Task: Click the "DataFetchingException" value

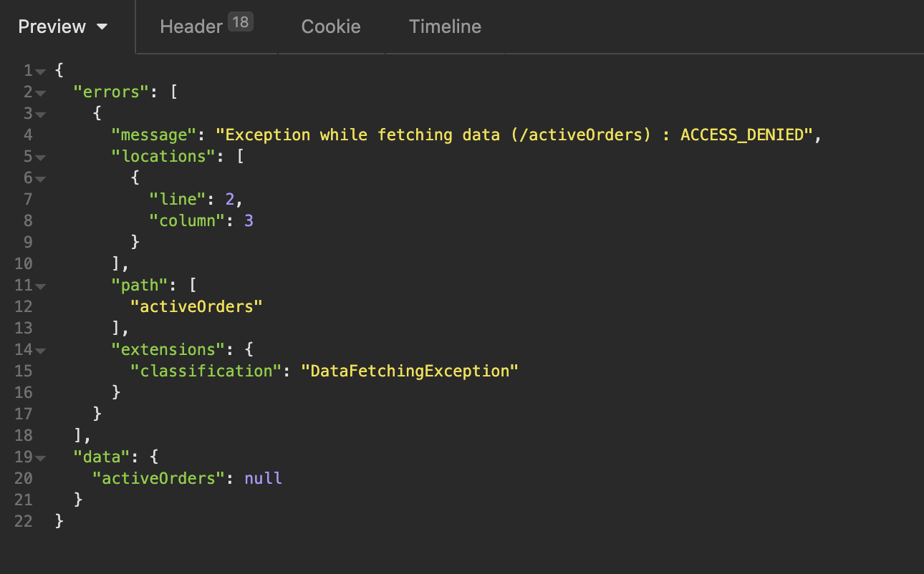Action: (410, 371)
